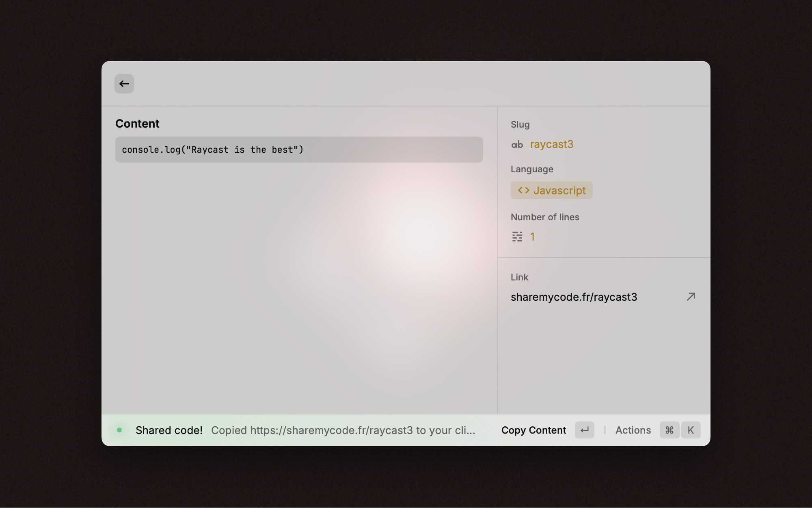This screenshot has width=812, height=508.
Task: Click the Actions command icon (⌘)
Action: (x=669, y=430)
